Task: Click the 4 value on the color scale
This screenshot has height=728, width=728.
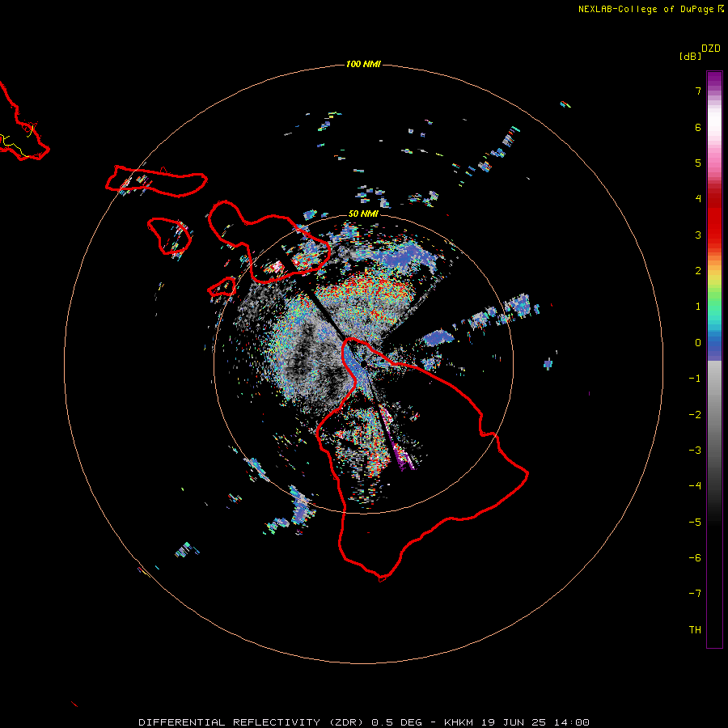Action: [x=698, y=199]
